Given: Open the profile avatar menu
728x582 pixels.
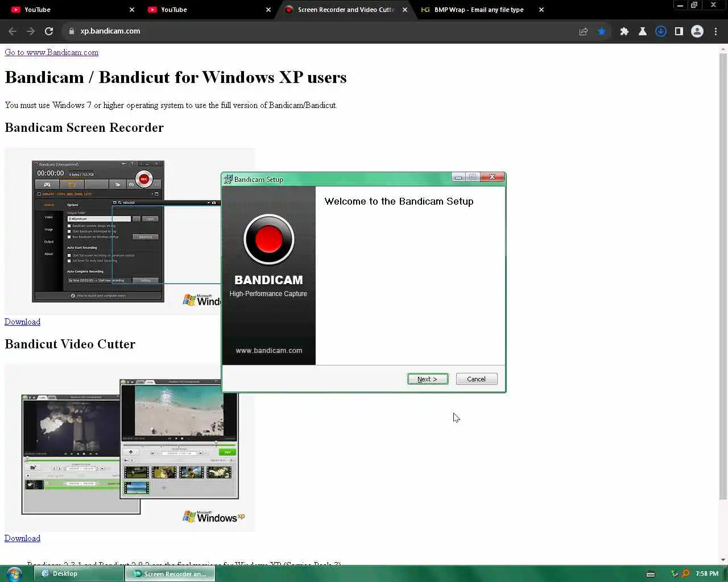Looking at the screenshot, I should click(x=697, y=31).
